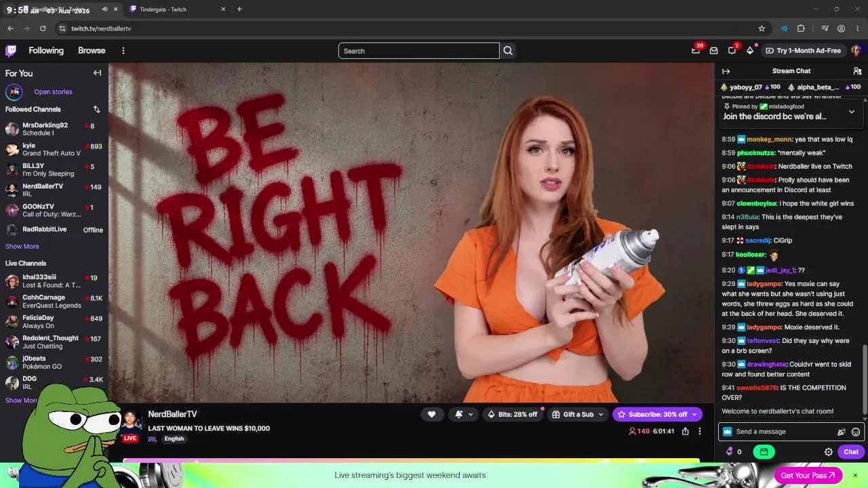
Task: Open the Browse page
Action: [x=92, y=51]
